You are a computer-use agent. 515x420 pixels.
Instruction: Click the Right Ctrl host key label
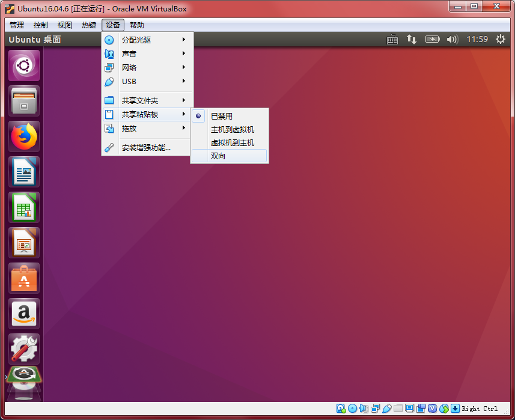pyautogui.click(x=480, y=409)
